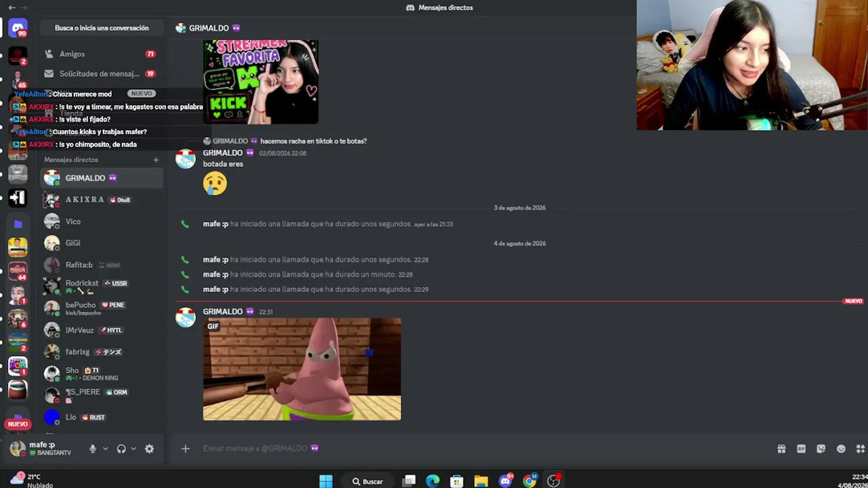Open the Patrick Star GIF
Viewport: 868px width, 488px height.
(302, 369)
